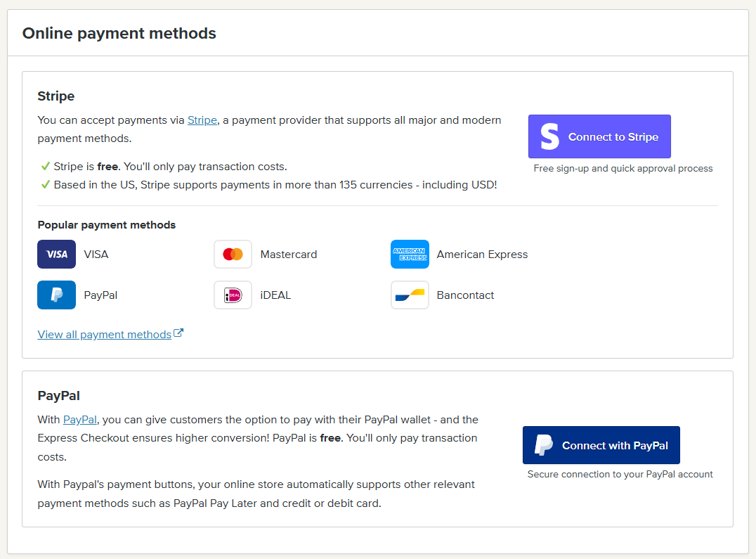This screenshot has height=559, width=756.
Task: Click the Bancontact logo icon
Action: tap(410, 295)
